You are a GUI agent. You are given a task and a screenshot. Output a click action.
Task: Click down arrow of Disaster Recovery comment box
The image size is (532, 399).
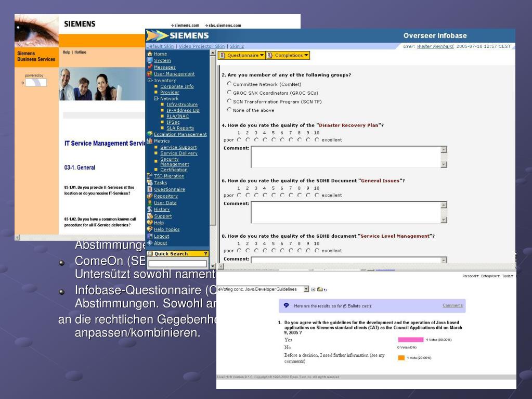point(444,164)
